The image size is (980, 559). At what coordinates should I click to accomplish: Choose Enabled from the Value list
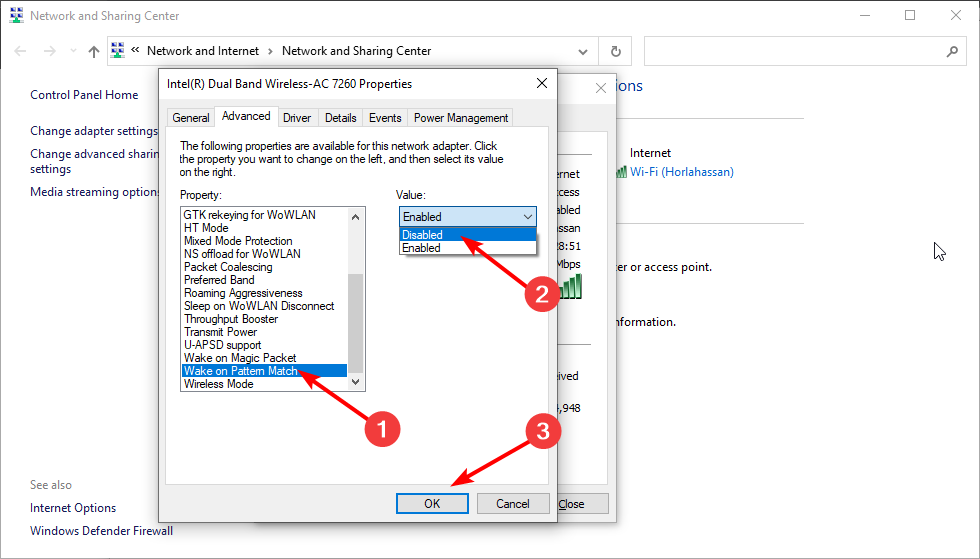click(x=468, y=248)
